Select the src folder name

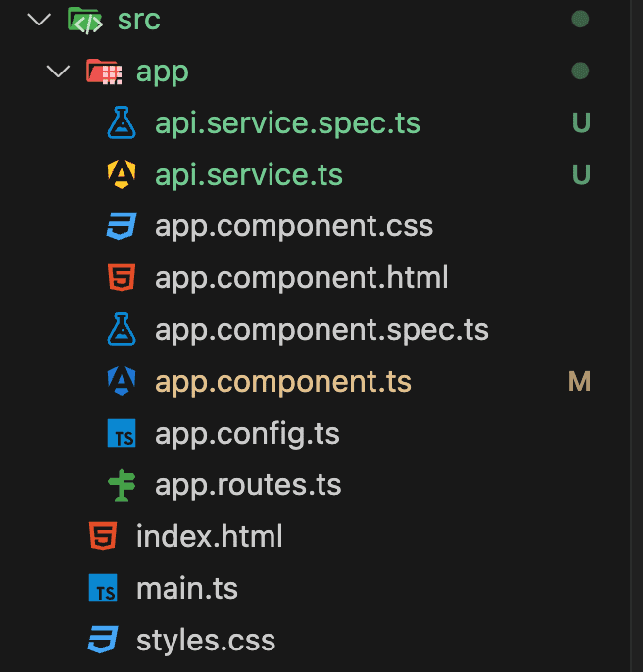click(x=138, y=20)
